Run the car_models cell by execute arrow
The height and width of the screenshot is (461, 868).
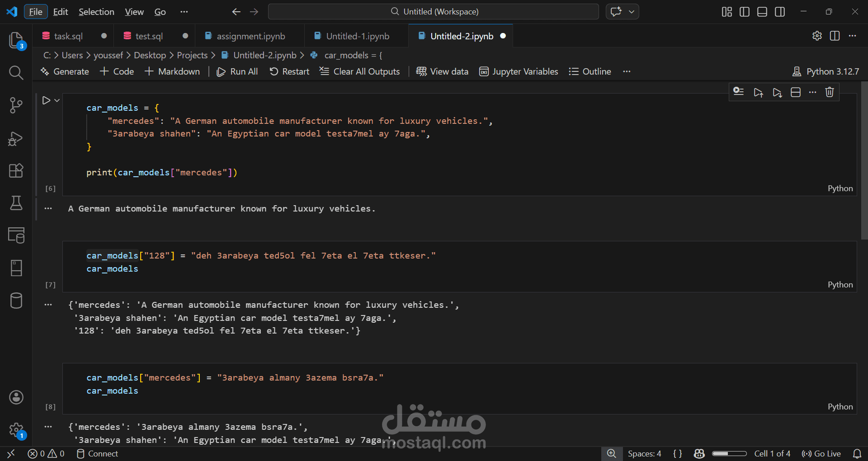tap(47, 100)
